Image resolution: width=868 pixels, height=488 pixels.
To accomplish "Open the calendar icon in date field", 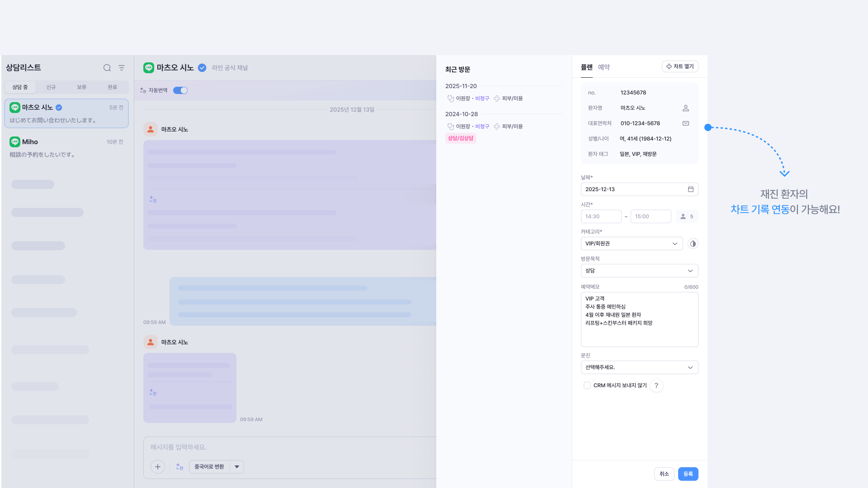I will coord(690,189).
